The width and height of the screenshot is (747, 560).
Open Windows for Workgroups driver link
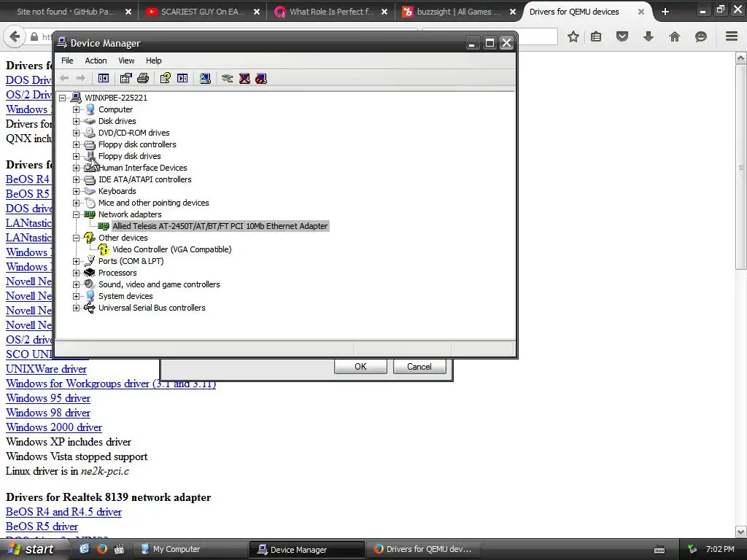coord(111,384)
